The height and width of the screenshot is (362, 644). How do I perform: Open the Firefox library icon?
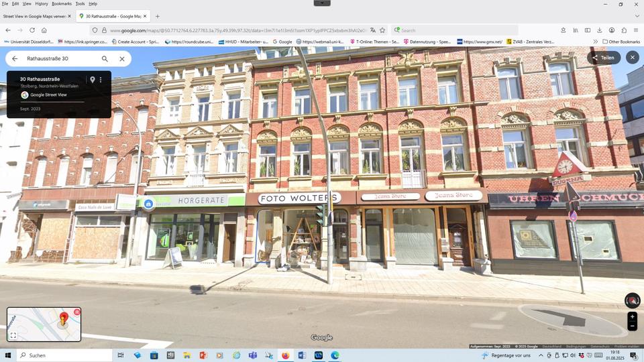click(x=576, y=30)
